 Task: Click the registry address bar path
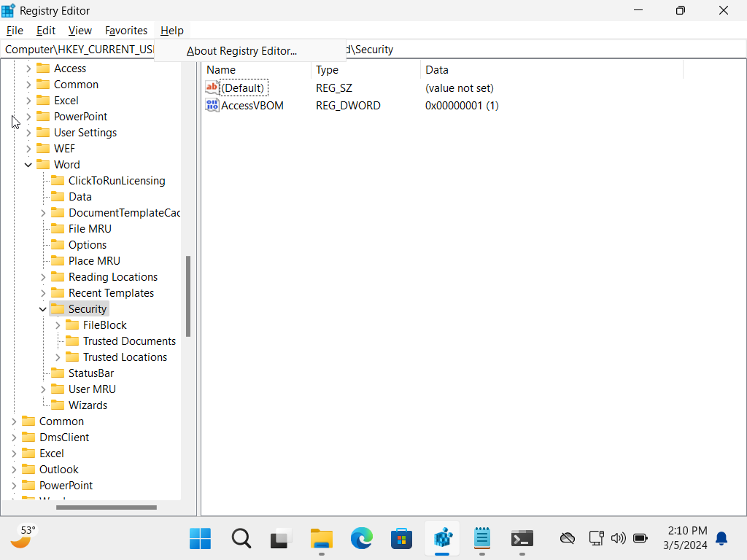pos(373,50)
